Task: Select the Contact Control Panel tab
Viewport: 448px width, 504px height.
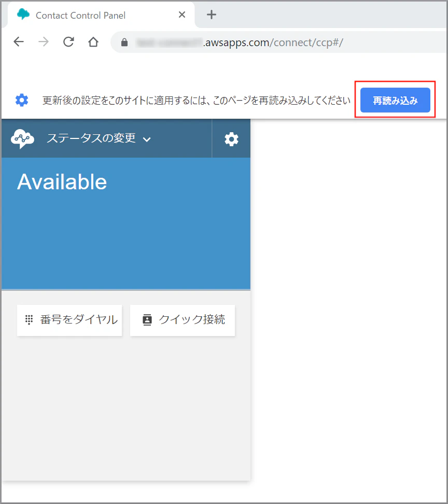Action: (x=101, y=15)
